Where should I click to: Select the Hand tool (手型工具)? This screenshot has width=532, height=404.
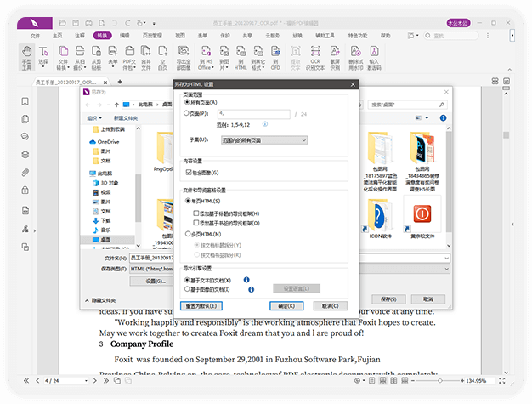click(26, 57)
